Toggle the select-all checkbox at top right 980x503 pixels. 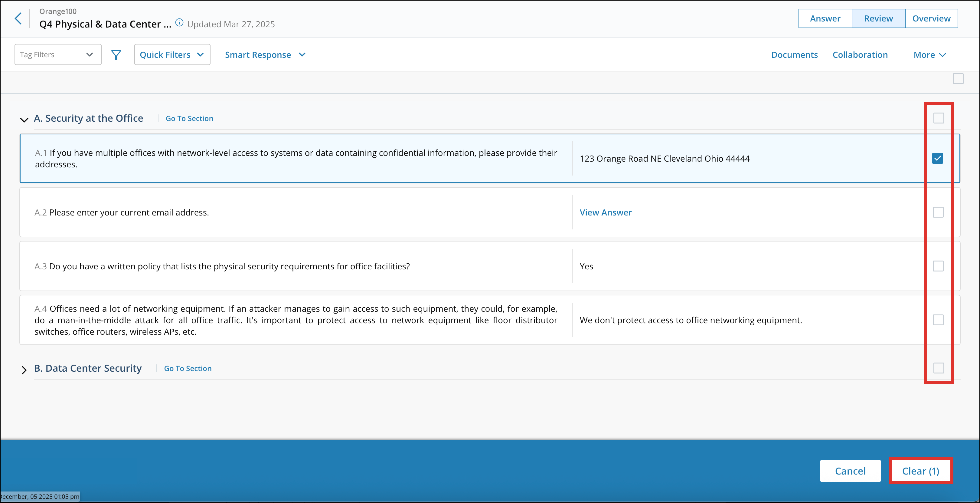pyautogui.click(x=958, y=78)
